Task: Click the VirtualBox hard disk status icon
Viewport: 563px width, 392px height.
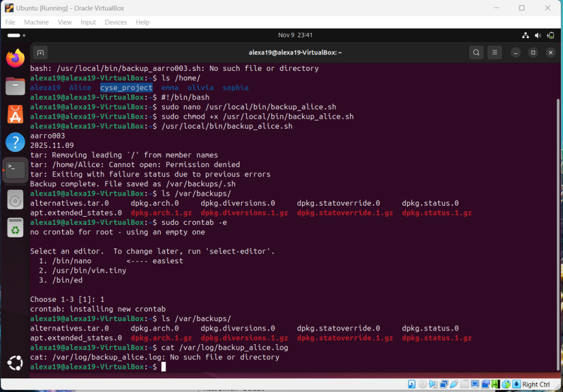Action: 411,384
